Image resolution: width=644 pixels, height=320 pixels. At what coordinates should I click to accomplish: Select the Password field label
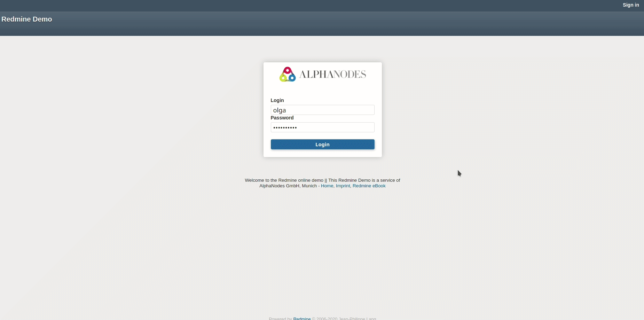pos(282,118)
